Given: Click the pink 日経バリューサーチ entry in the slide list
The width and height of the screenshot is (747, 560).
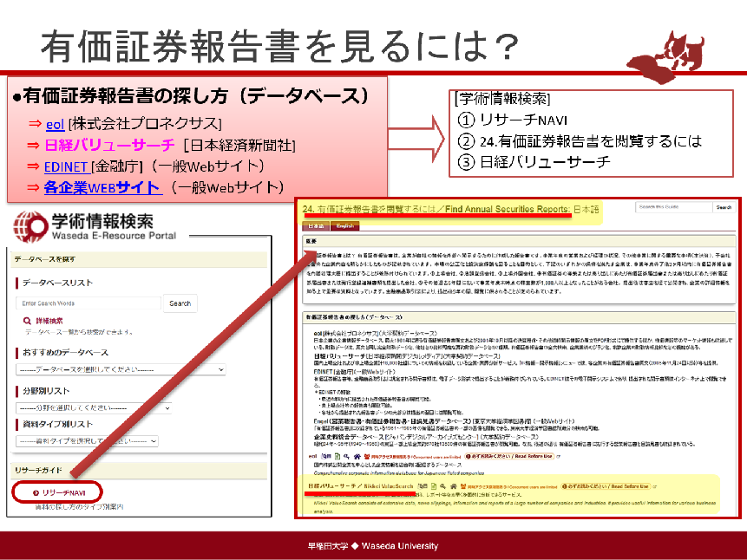Looking at the screenshot, I should coord(109,146).
